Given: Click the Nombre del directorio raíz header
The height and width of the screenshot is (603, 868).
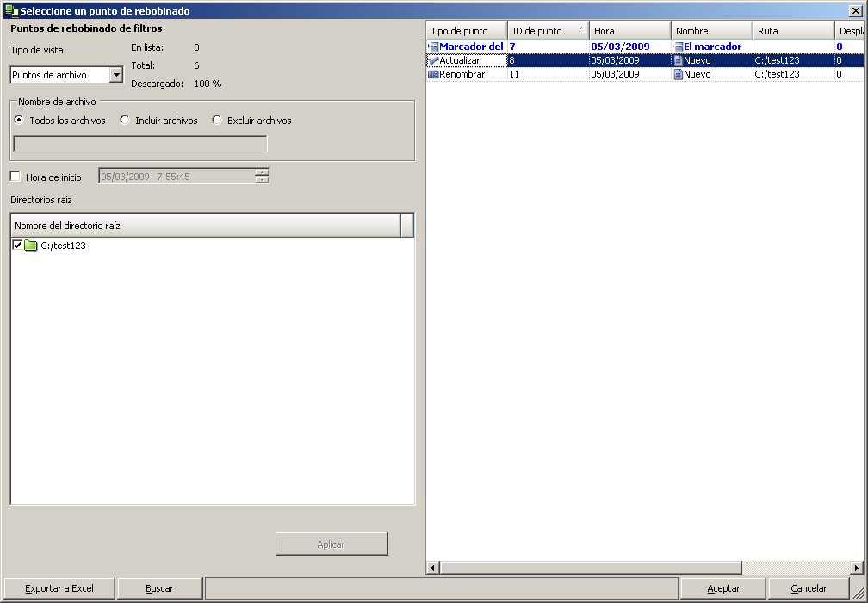Looking at the screenshot, I should pyautogui.click(x=206, y=226).
